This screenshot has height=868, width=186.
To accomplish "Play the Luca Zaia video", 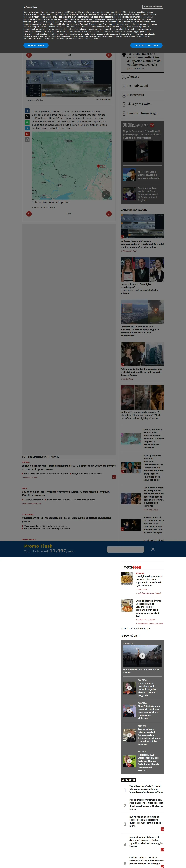I will coord(129,688).
